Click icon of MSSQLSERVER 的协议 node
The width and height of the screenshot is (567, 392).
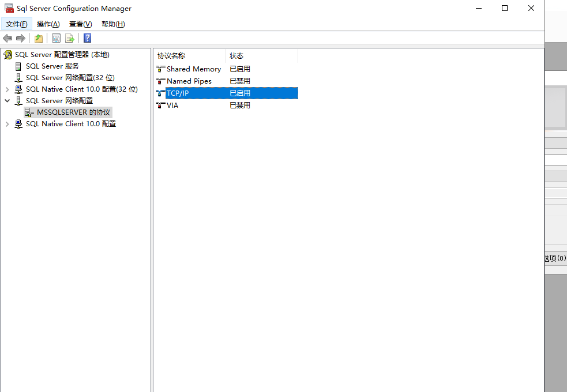coord(29,112)
